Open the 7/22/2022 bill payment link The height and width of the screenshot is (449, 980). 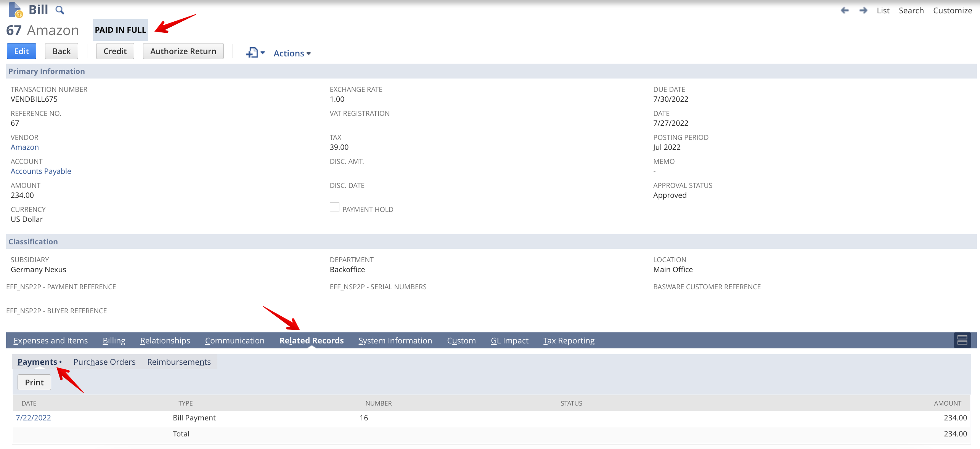tap(33, 418)
